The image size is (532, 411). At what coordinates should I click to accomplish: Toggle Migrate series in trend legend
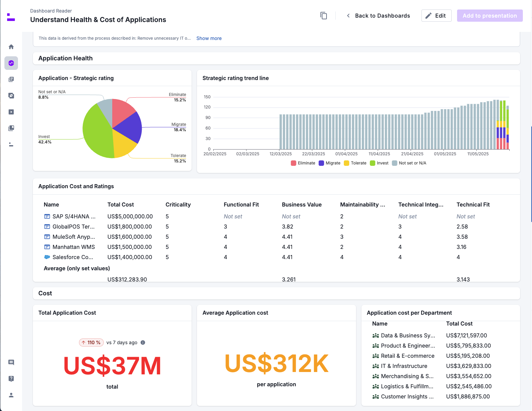point(329,163)
